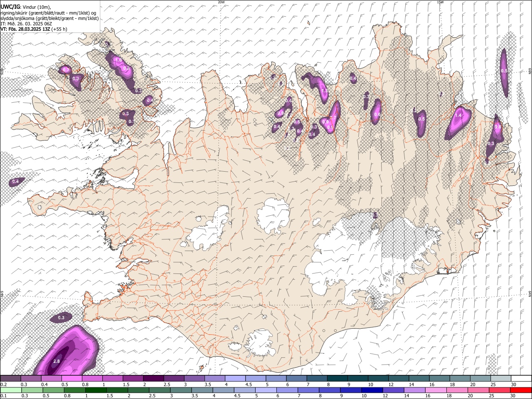Image resolution: width=532 pixels, height=399 pixels.
Task: Click the Mýrdalsjökull glacier white area
Action: coord(261,344)
